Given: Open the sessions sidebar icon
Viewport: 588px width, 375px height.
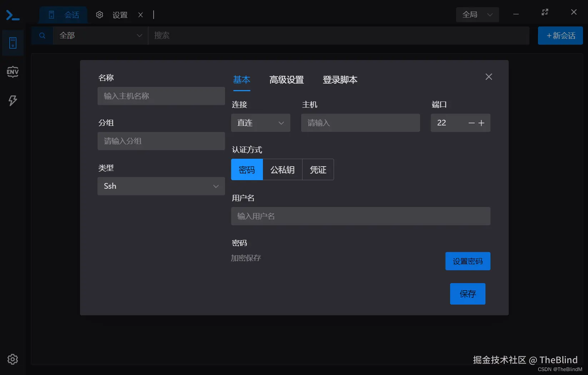Looking at the screenshot, I should [13, 43].
